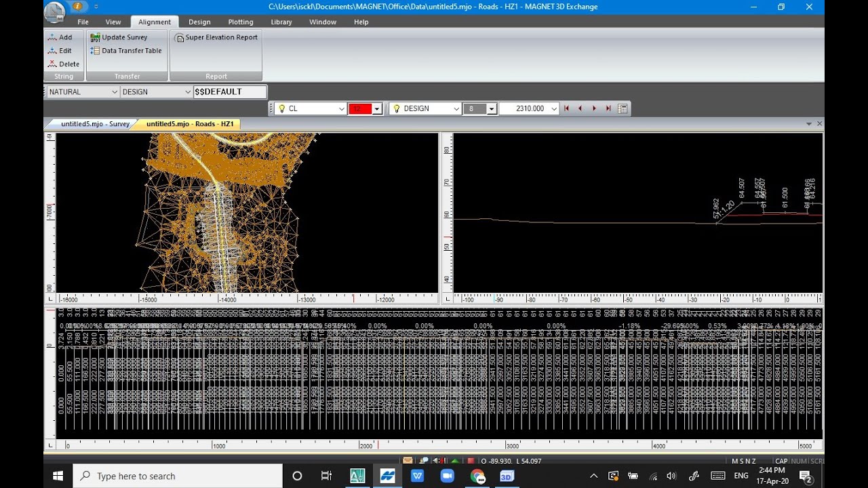Open the table calculator icon in toolbar

[x=623, y=108]
